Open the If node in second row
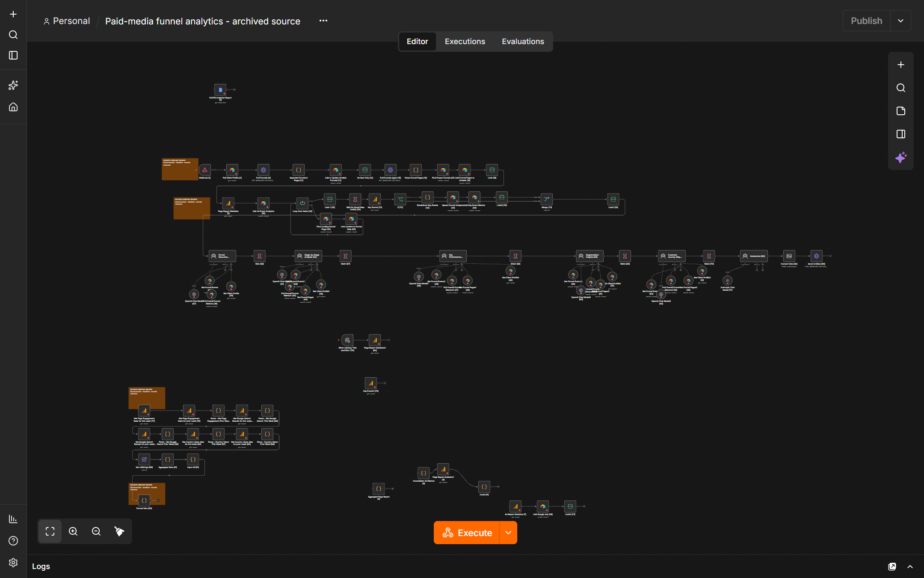 400,199
